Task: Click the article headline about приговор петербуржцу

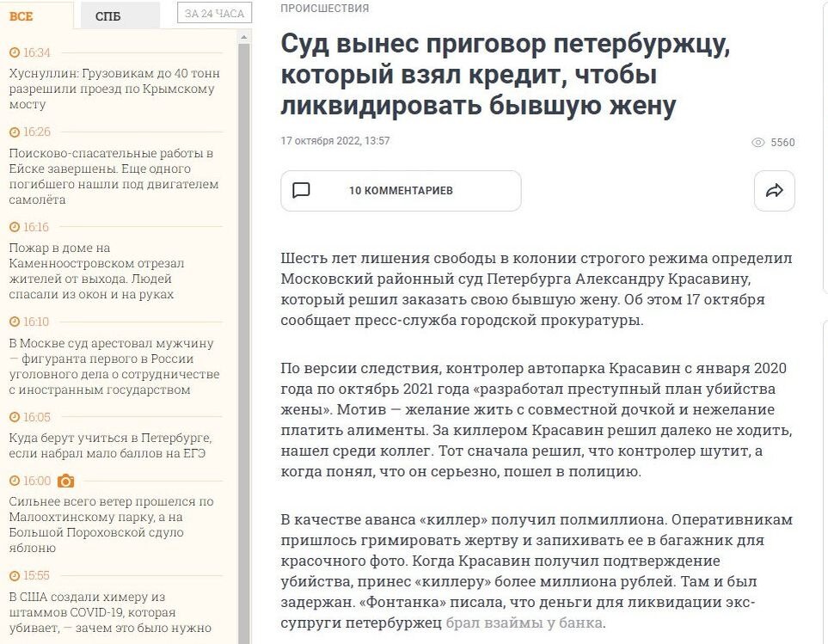Action: (505, 75)
